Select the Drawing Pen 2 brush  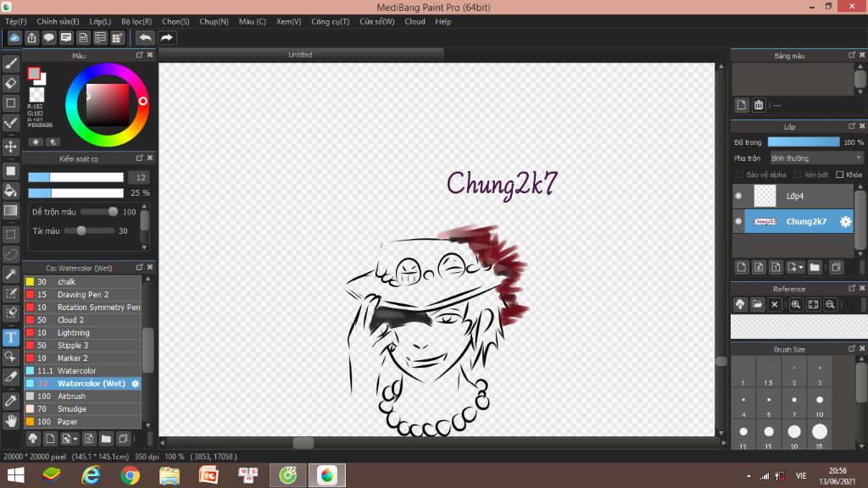coord(83,294)
